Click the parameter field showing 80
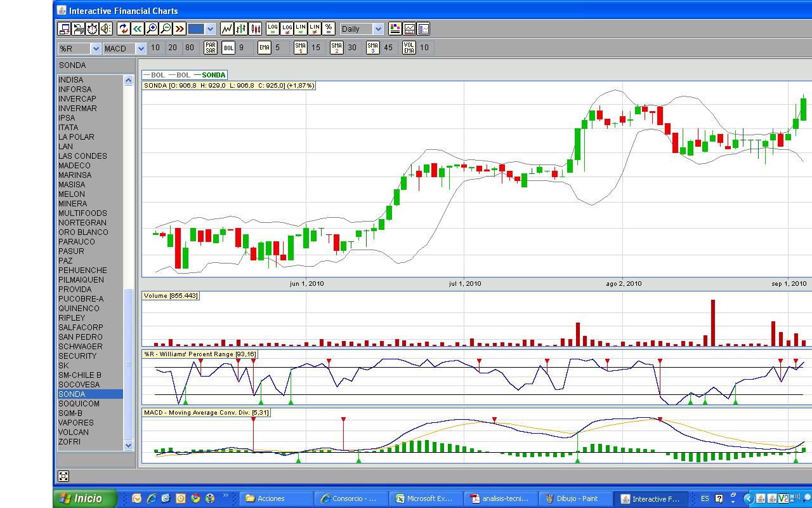The image size is (812, 508). (190, 48)
